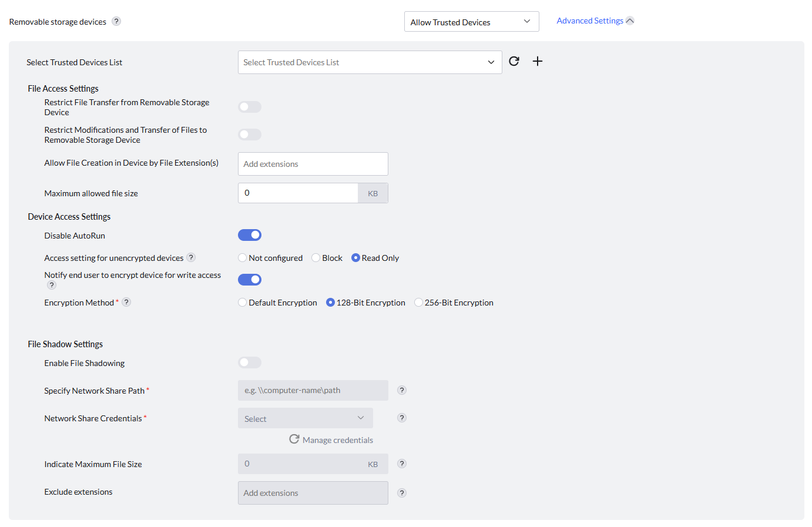Select the Block radio option

[316, 258]
